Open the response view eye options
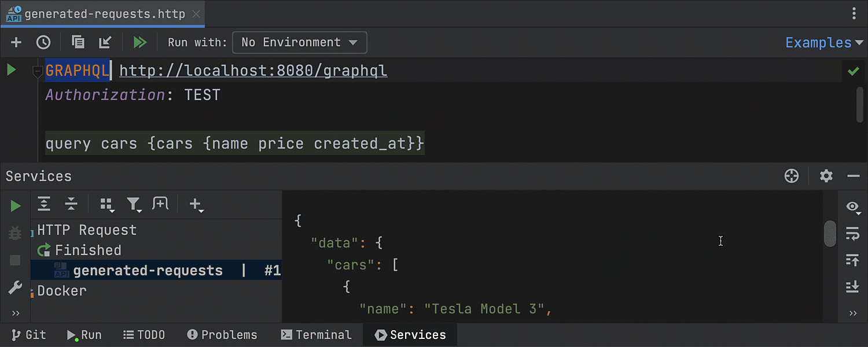The width and height of the screenshot is (868, 347). [852, 207]
